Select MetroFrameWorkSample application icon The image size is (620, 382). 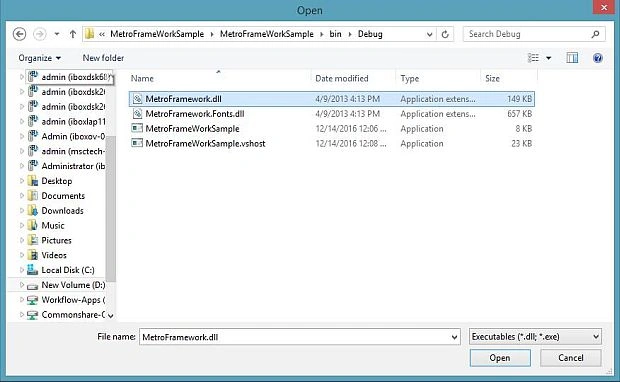pos(137,129)
